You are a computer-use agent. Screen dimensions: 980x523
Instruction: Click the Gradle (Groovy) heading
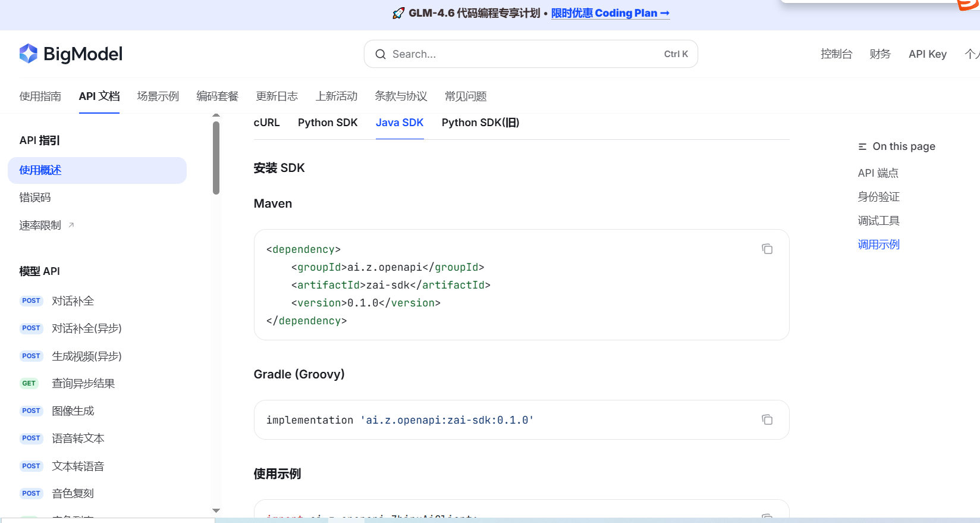(x=299, y=374)
